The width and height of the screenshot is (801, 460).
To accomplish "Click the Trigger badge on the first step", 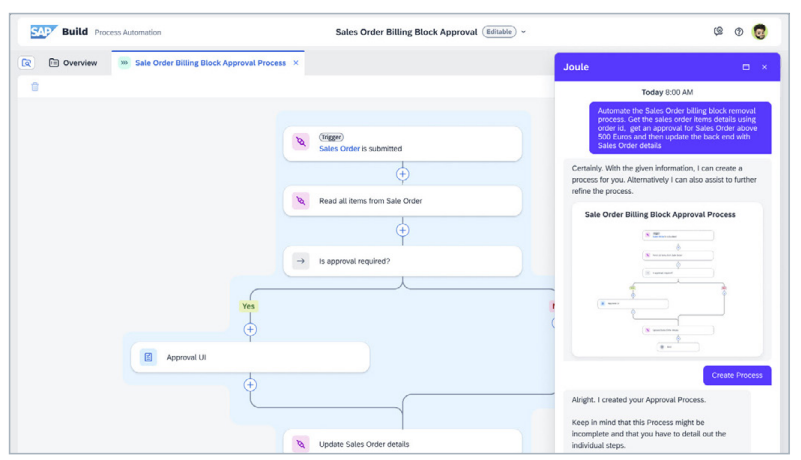I will (x=331, y=137).
